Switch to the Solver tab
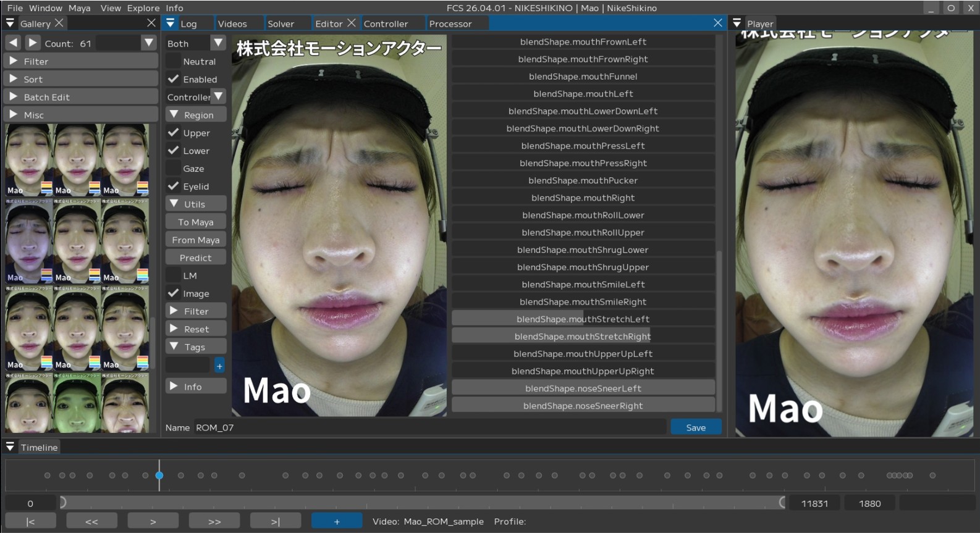Viewport: 980px width, 533px height. pyautogui.click(x=281, y=23)
